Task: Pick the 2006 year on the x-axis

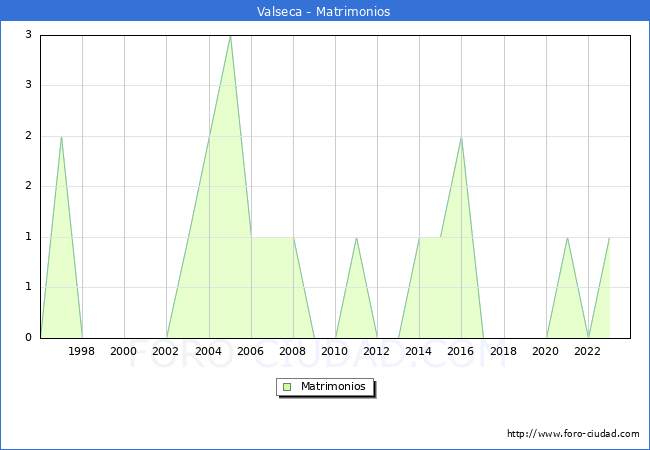Action: (x=251, y=351)
